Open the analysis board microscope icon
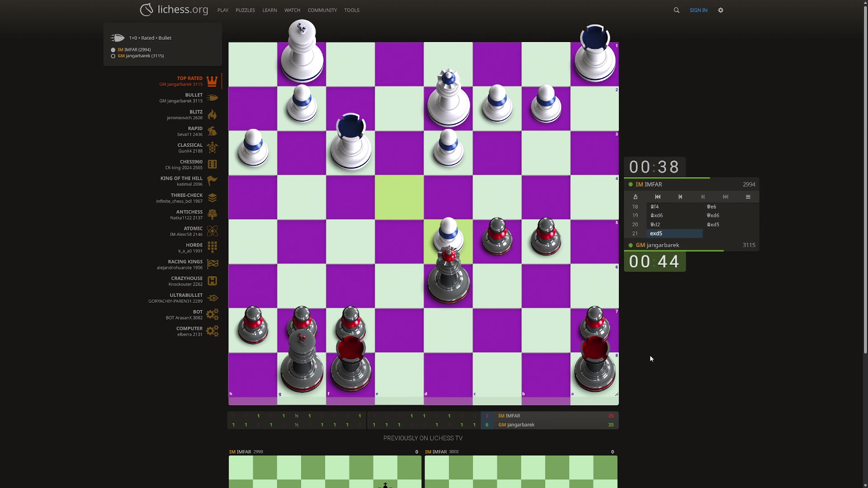The width and height of the screenshot is (868, 488). point(635,197)
